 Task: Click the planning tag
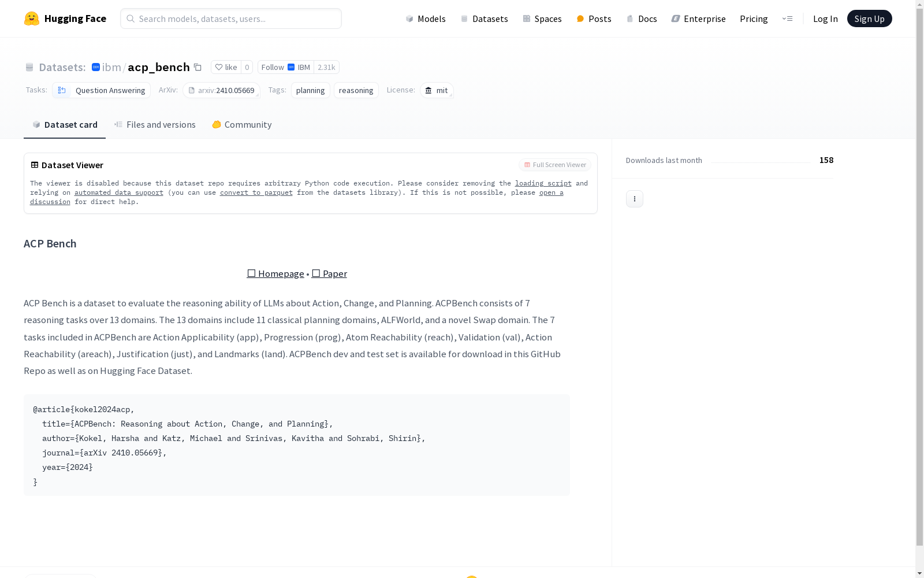pos(311,90)
